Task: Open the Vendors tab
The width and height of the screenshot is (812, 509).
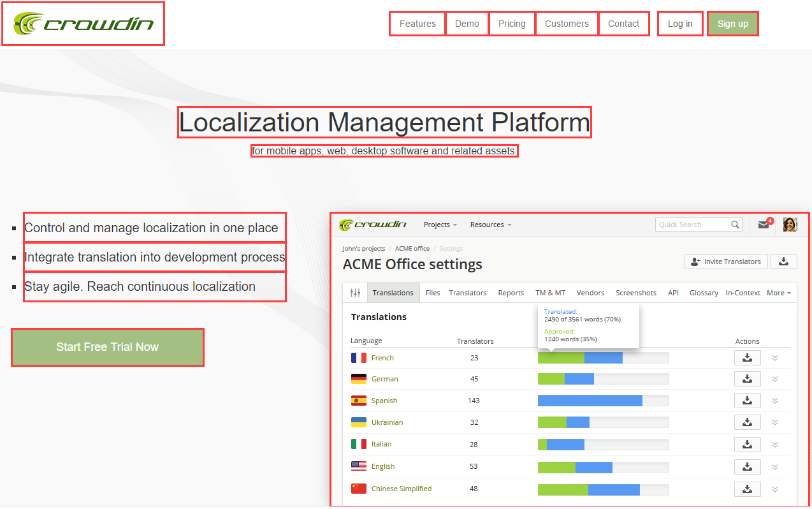Action: [590, 293]
